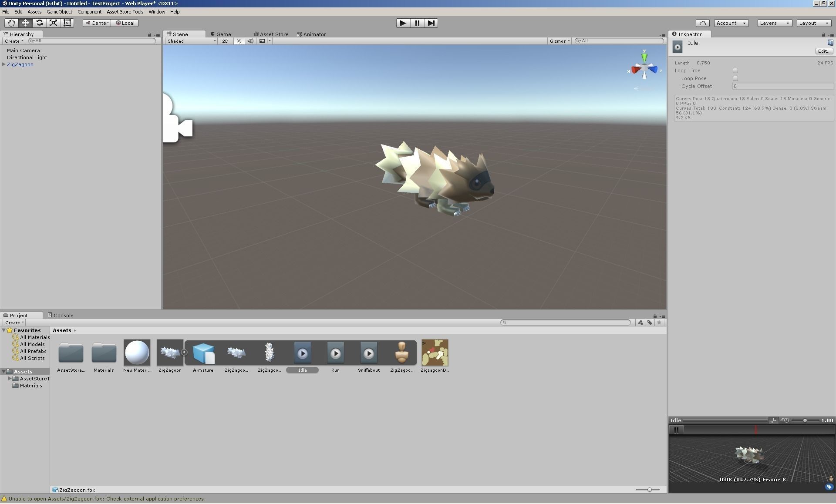
Task: Start Play mode with the Play button
Action: [x=403, y=23]
